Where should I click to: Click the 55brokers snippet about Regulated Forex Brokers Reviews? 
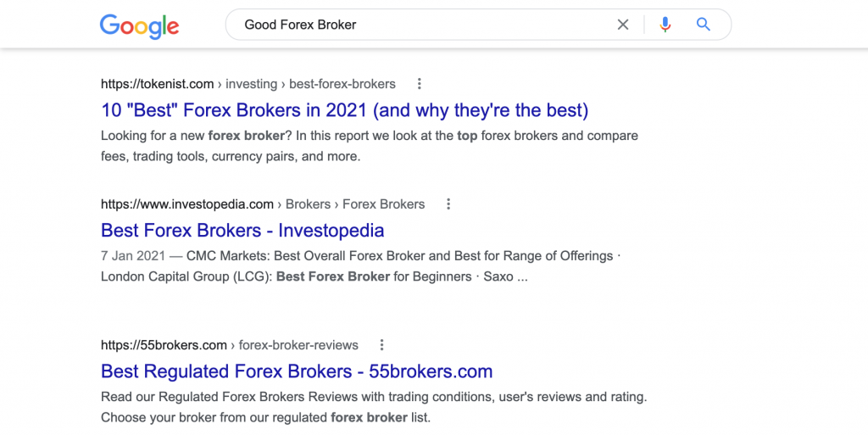(x=374, y=407)
